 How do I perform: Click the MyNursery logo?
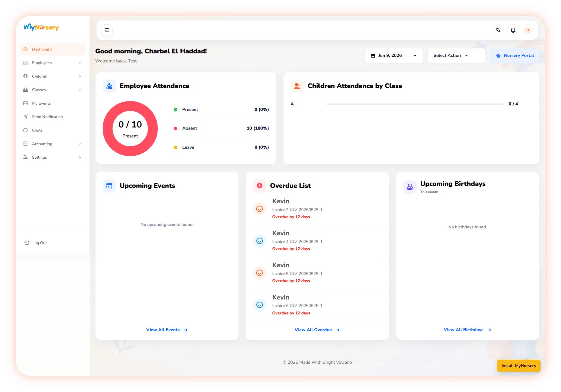41,27
